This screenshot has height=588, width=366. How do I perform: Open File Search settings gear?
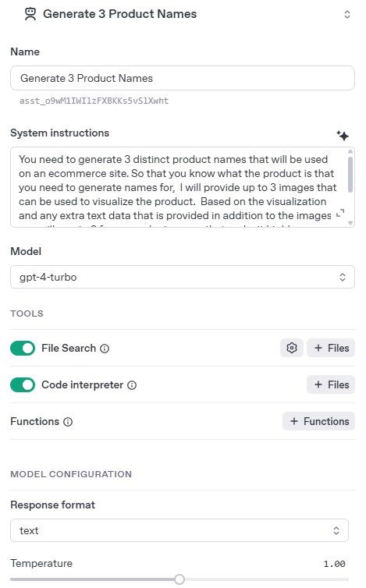(292, 348)
